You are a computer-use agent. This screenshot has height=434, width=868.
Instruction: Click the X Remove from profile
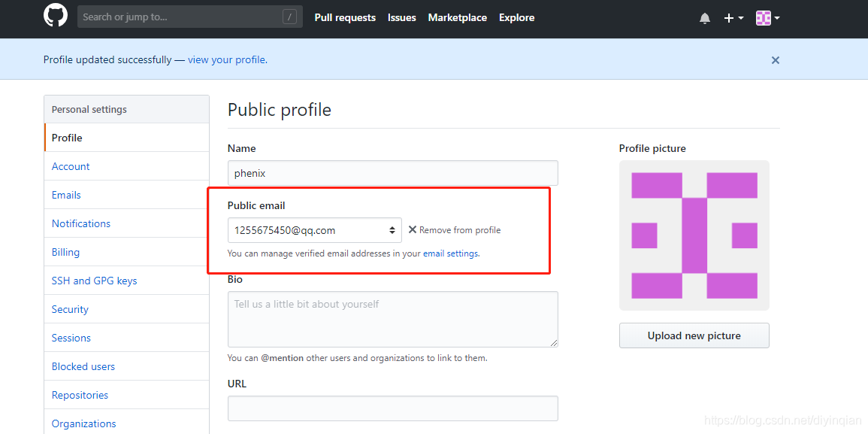[x=455, y=230]
